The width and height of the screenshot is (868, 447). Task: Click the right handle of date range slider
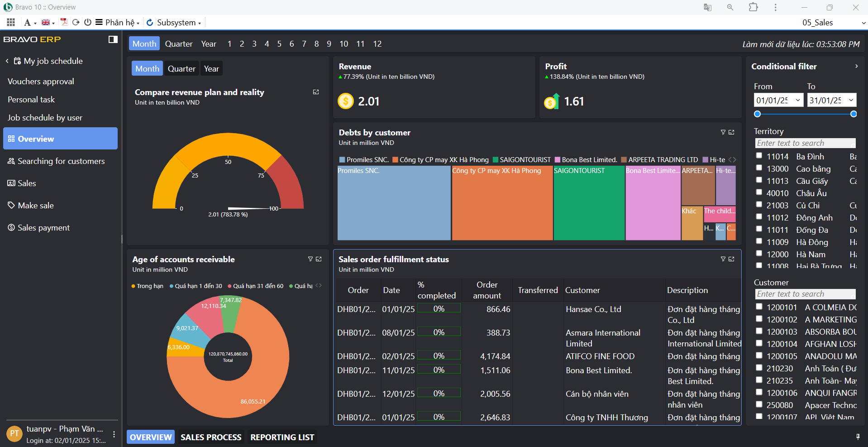pos(854,114)
